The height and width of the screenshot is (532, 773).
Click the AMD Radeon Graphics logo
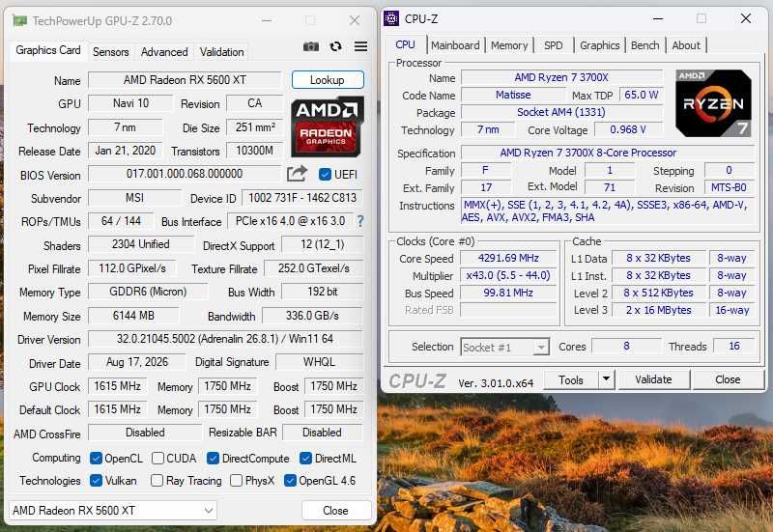click(328, 126)
